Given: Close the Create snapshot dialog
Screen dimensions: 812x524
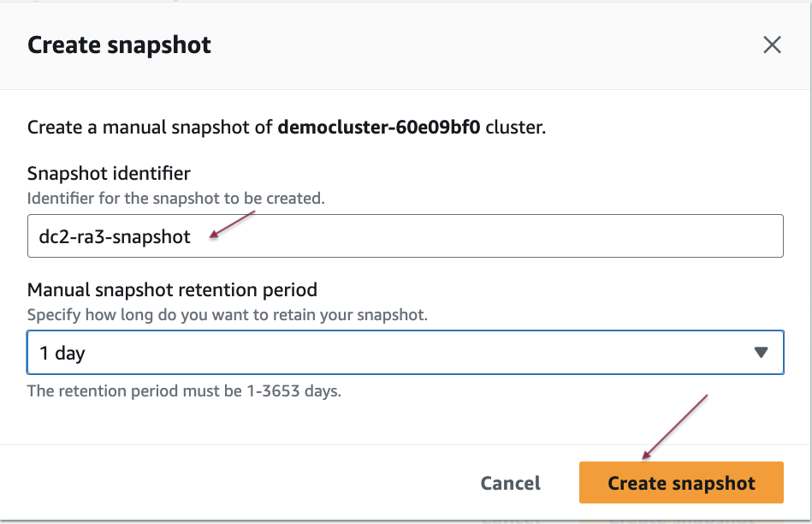Looking at the screenshot, I should point(772,45).
